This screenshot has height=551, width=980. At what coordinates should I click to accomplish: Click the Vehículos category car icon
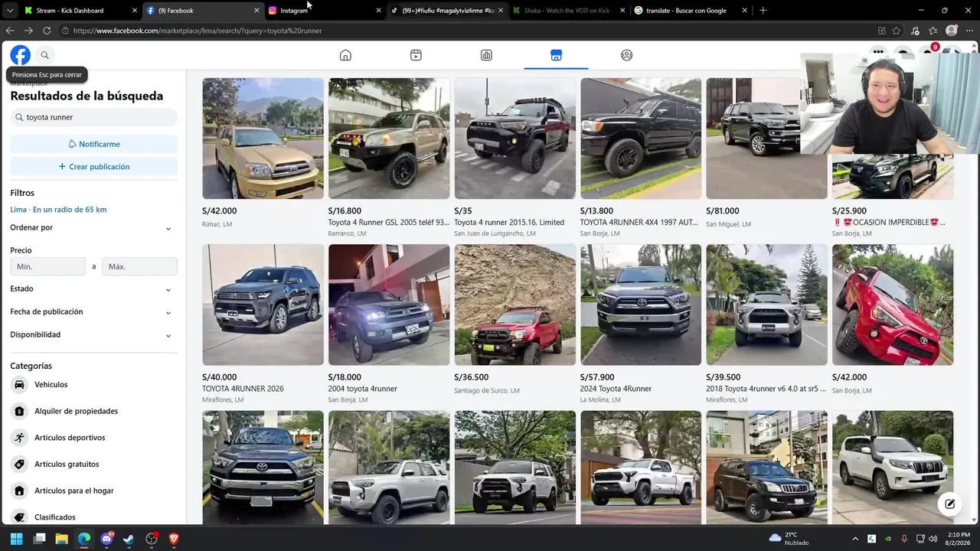pyautogui.click(x=19, y=384)
